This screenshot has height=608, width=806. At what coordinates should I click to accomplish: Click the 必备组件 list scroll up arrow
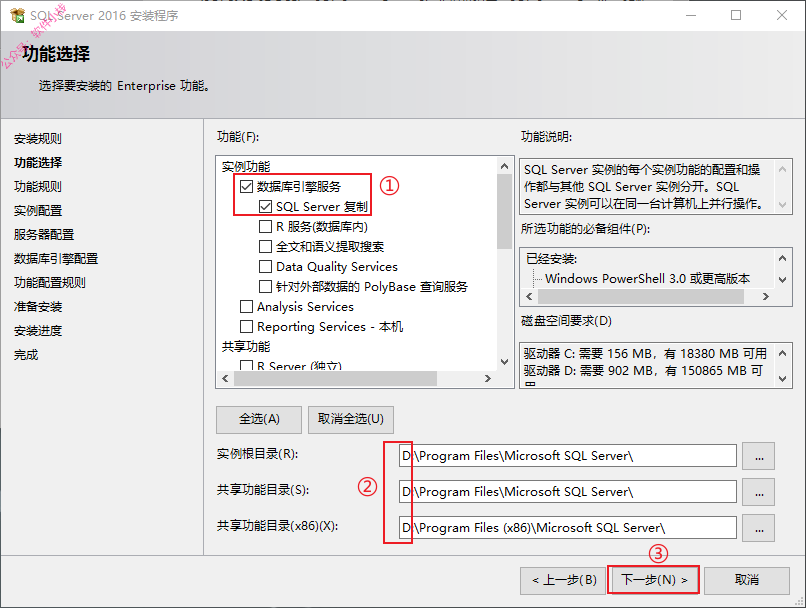782,259
